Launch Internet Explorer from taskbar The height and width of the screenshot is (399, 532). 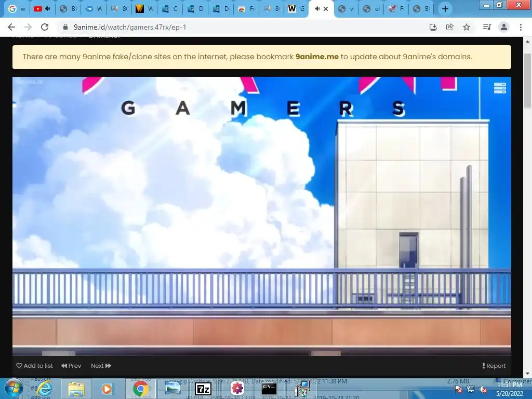pos(45,389)
